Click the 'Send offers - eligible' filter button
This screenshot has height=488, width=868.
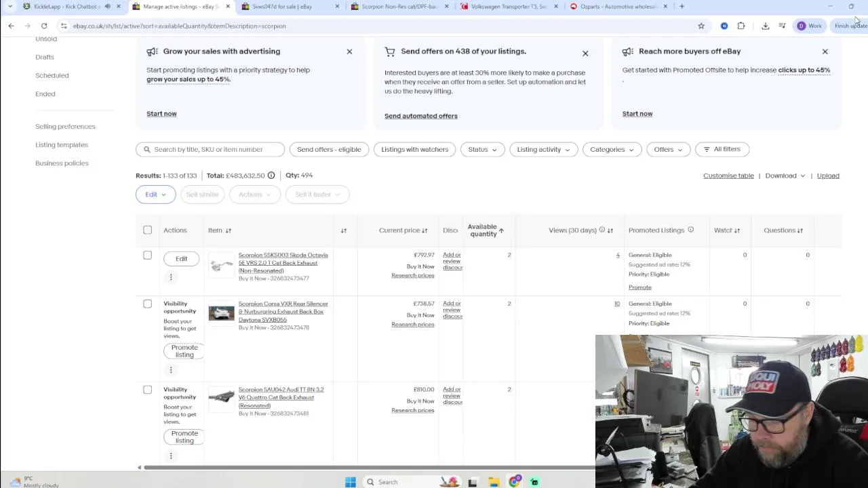click(x=329, y=149)
